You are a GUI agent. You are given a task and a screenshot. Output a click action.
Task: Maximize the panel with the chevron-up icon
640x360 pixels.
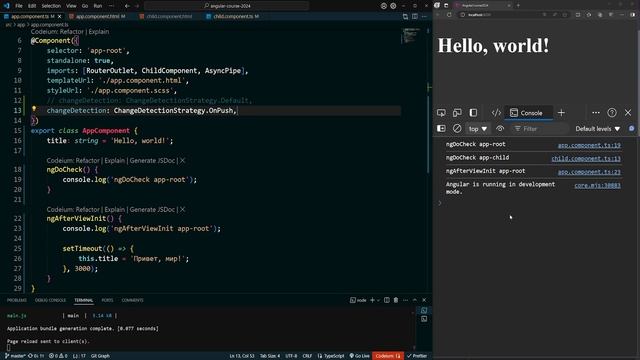pos(415,300)
